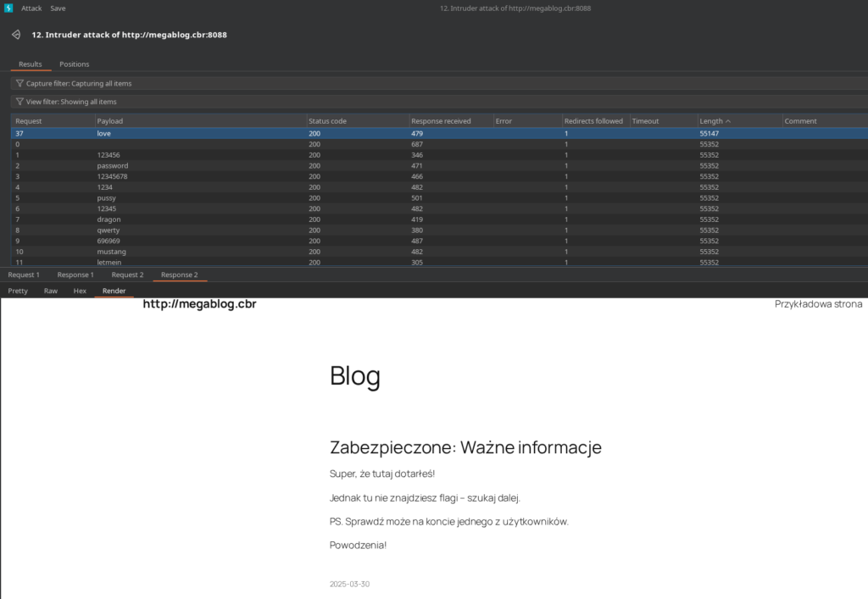Click the 'Przykładowa strona' link in rendered page
Screen dimensions: 868x599
pos(818,304)
